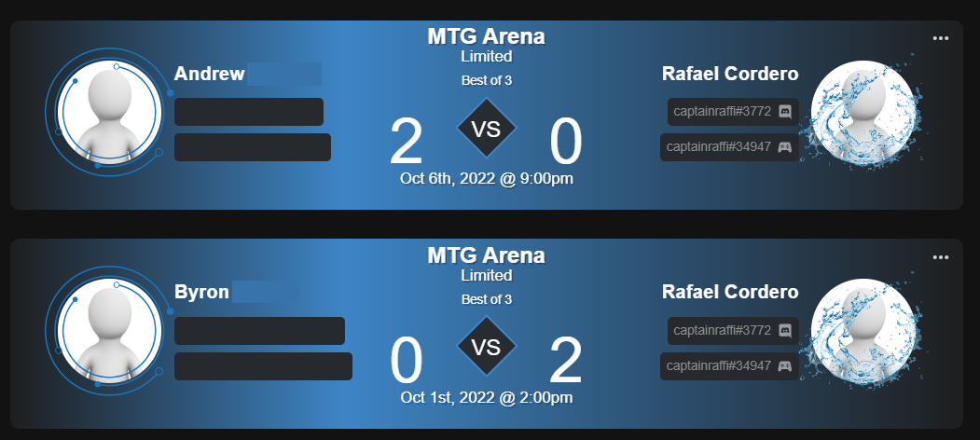980x440 pixels.
Task: Open Andrew's player name link
Action: point(210,74)
